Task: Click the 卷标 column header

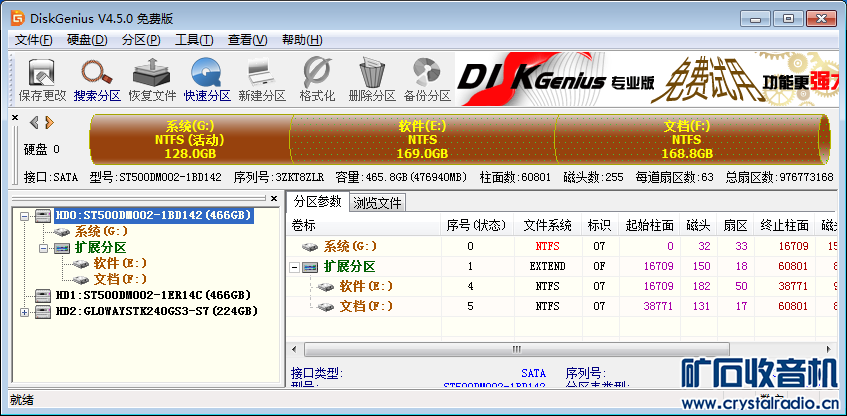Action: (364, 225)
